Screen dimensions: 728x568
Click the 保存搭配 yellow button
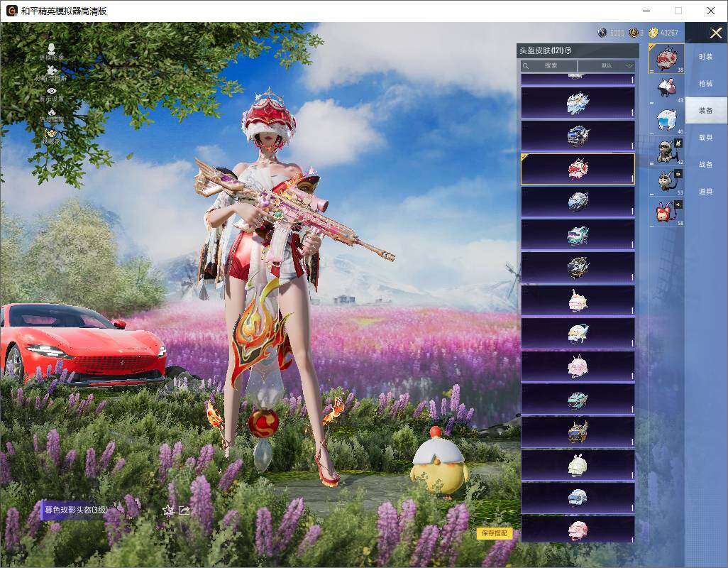click(x=494, y=532)
